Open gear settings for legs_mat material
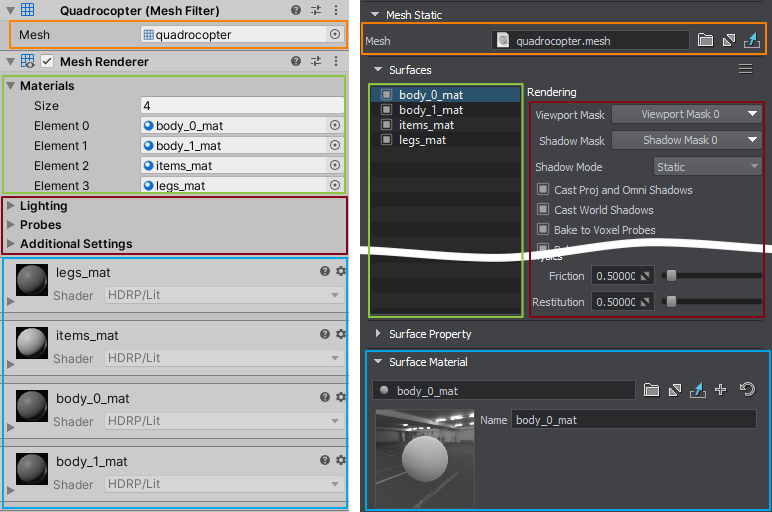The image size is (772, 512). tap(340, 271)
